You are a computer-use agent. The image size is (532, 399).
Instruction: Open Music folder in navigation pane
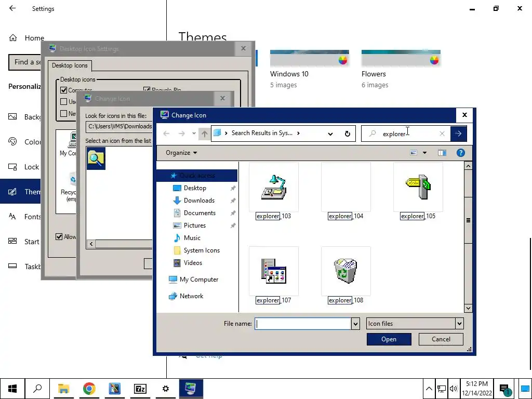pyautogui.click(x=192, y=238)
